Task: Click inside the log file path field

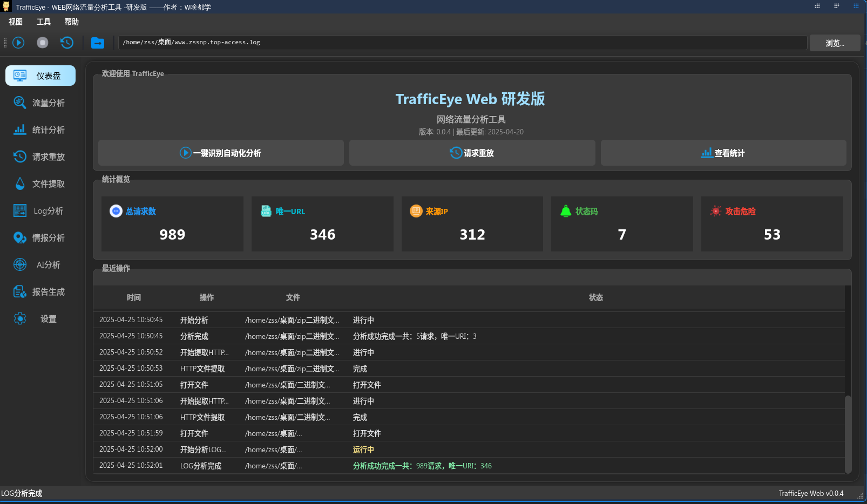Action: [x=459, y=42]
